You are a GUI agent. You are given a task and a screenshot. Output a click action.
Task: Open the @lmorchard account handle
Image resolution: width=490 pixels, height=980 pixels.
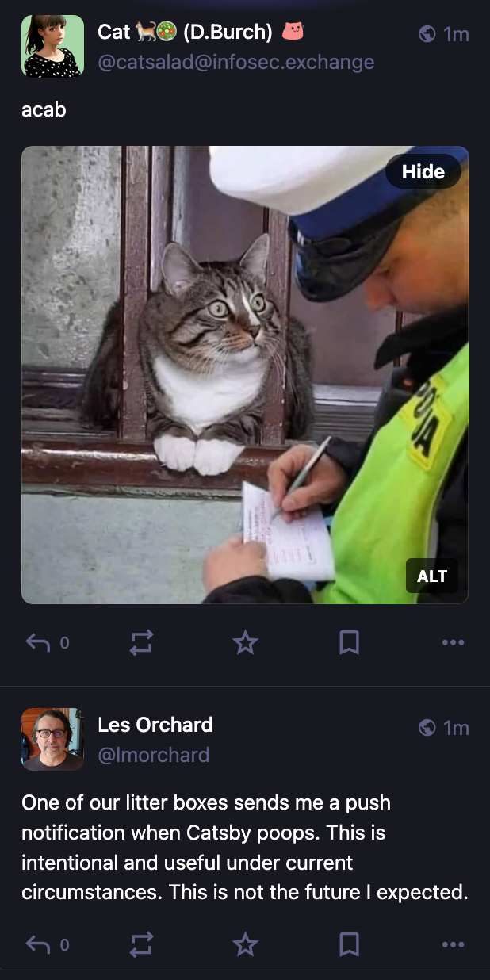pos(154,755)
